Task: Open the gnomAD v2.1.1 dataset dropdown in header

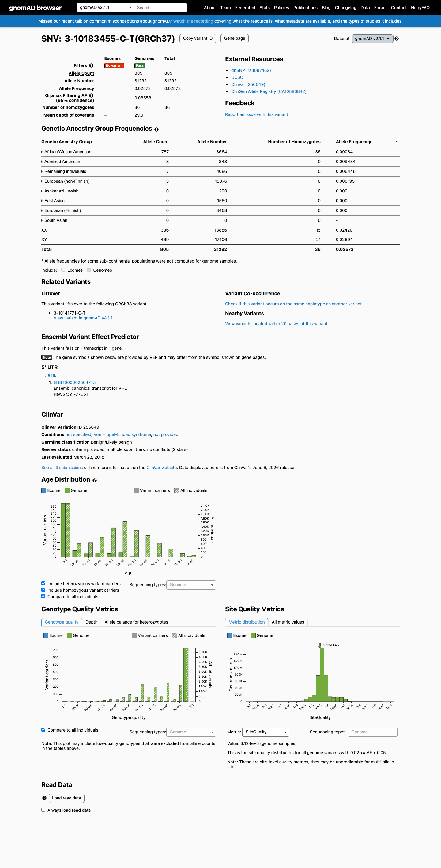Action: tap(105, 7)
